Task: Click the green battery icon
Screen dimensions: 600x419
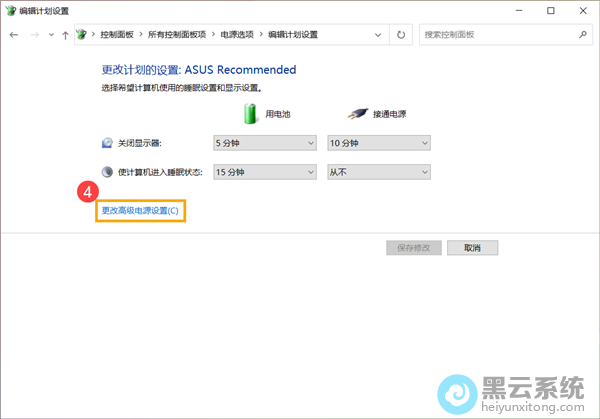Action: click(x=251, y=112)
